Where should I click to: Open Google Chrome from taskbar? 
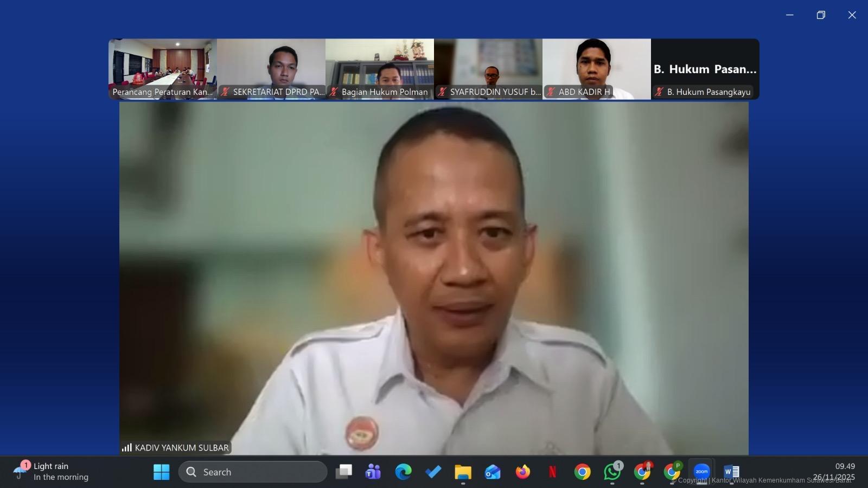coord(583,472)
